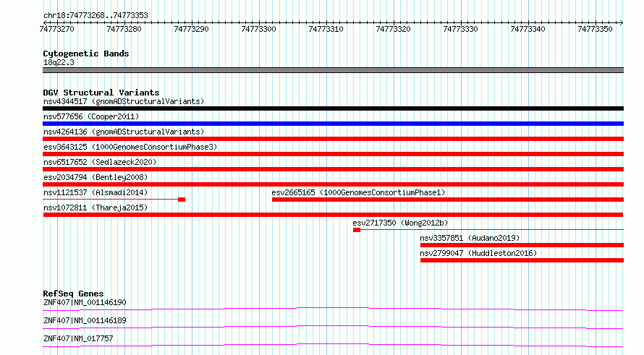Select the esv2034794 Bentley2008 label

(96, 177)
